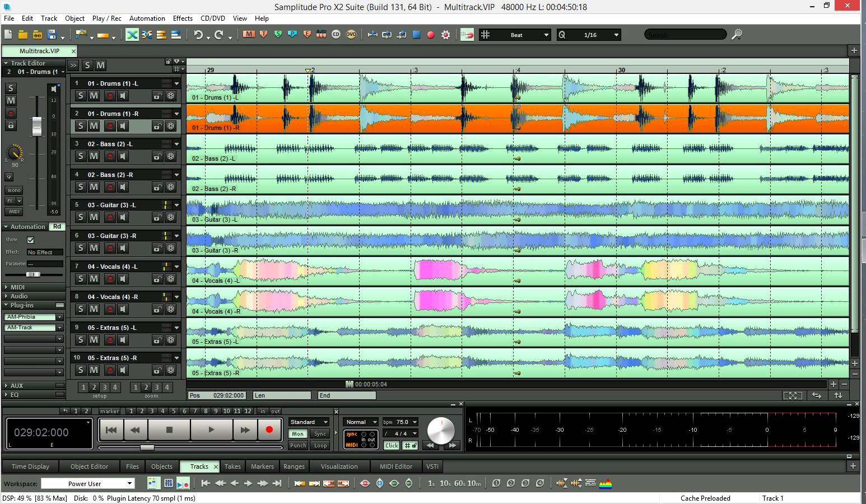
Task: Toggle Punch recording mode
Action: click(298, 446)
